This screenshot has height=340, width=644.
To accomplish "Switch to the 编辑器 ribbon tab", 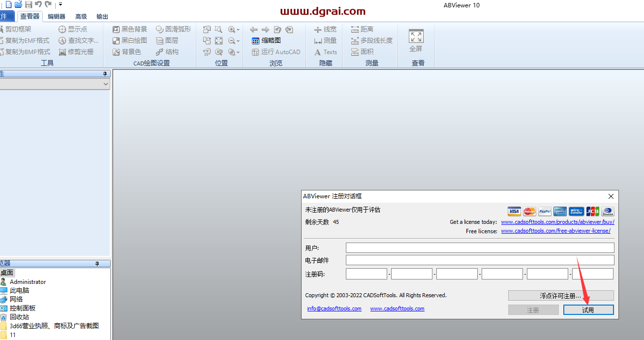I will [x=56, y=16].
